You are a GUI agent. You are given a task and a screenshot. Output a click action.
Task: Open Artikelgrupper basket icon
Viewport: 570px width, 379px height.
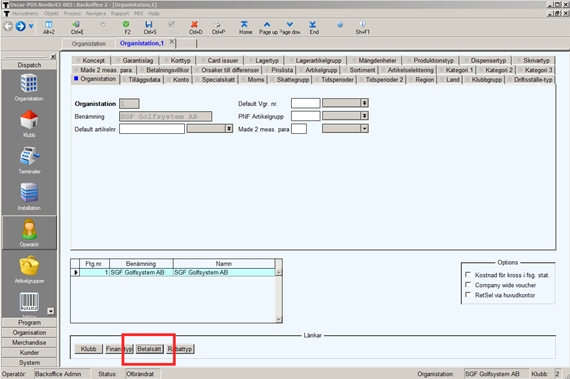click(29, 266)
